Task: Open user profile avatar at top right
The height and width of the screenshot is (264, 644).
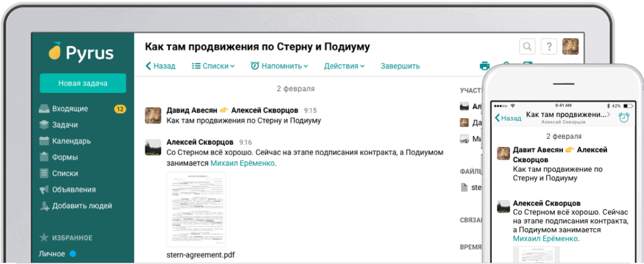Action: tap(570, 47)
